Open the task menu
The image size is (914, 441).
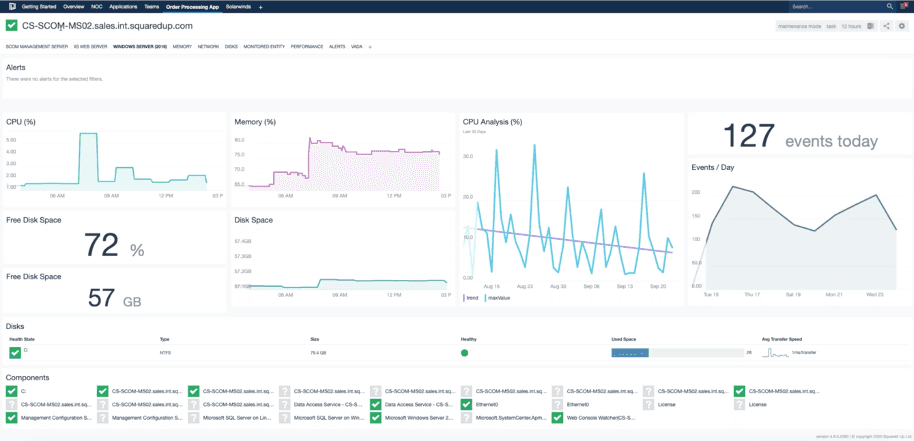tap(831, 26)
